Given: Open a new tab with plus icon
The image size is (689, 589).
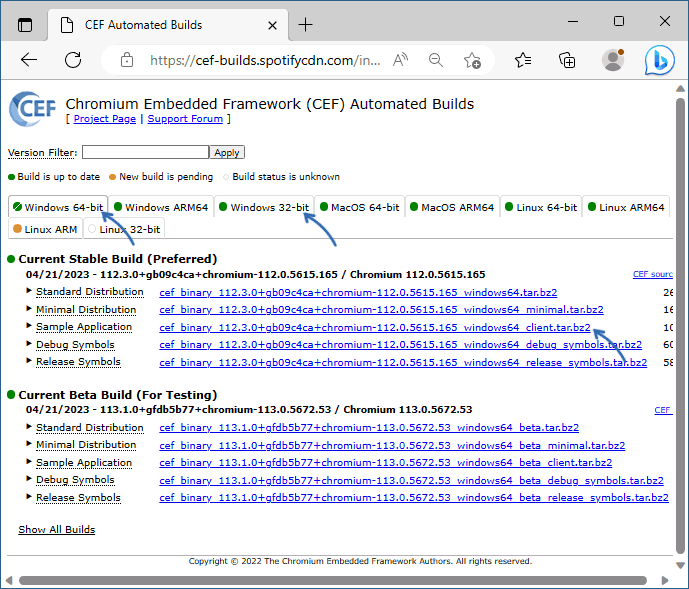Looking at the screenshot, I should pos(305,25).
